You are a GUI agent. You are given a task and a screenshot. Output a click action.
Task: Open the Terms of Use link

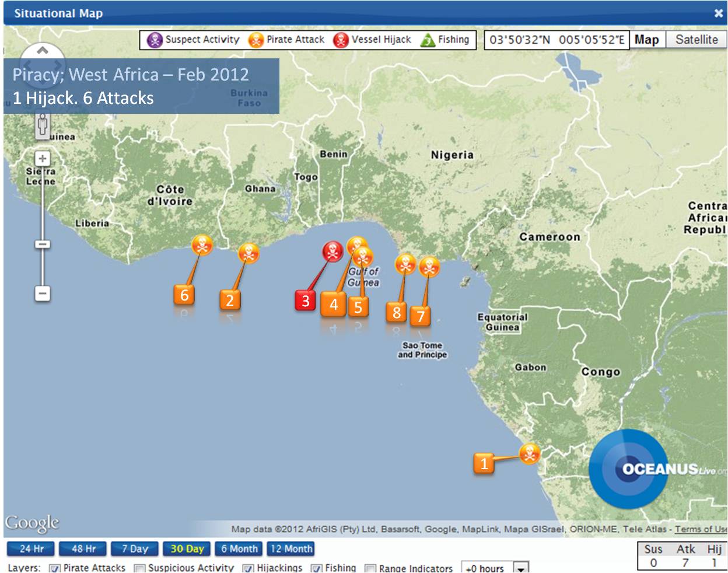[x=701, y=529]
